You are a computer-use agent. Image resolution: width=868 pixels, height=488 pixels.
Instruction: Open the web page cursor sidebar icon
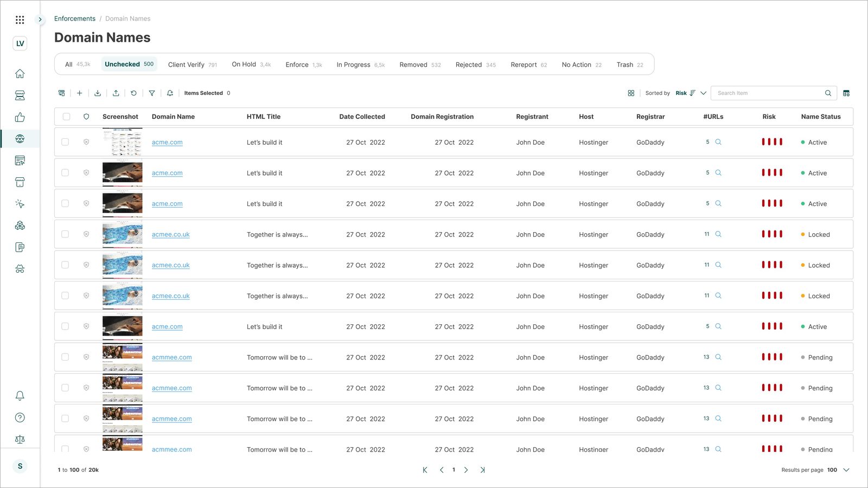20,160
